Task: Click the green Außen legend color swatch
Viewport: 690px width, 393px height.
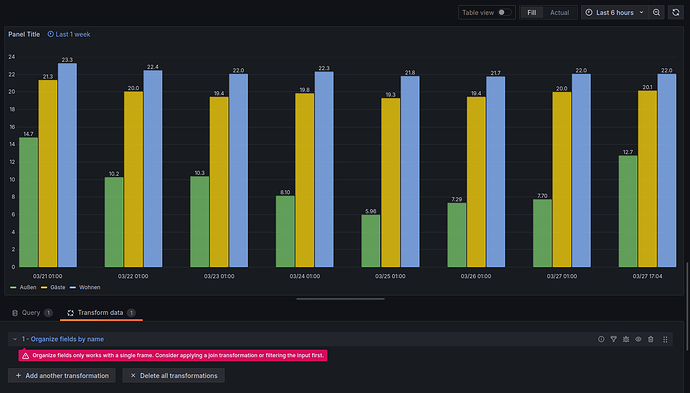Action: [13, 287]
